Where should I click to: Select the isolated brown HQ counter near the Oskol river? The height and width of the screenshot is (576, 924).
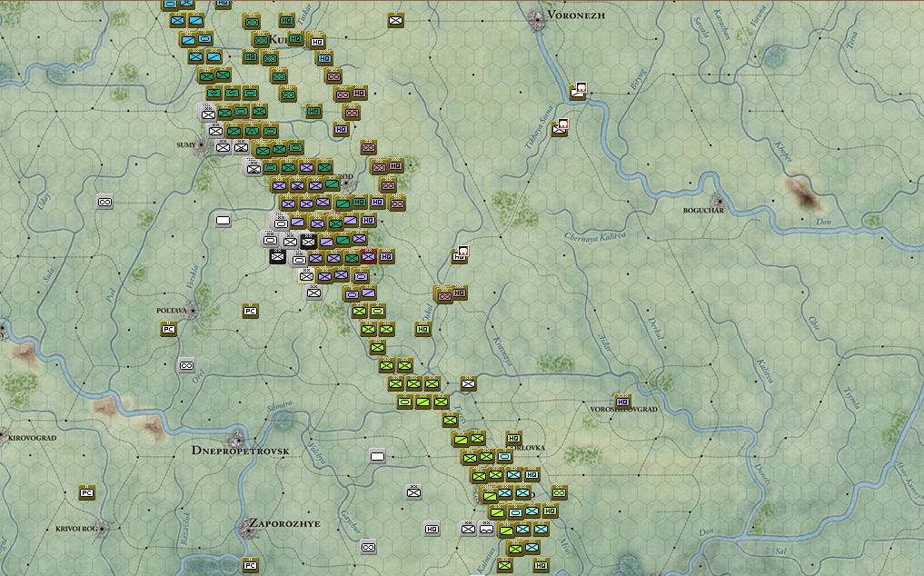pos(459,293)
